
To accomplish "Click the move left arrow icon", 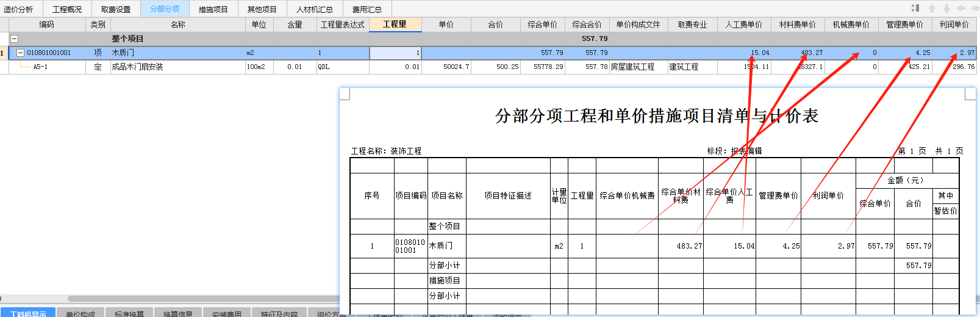I will point(960,8).
